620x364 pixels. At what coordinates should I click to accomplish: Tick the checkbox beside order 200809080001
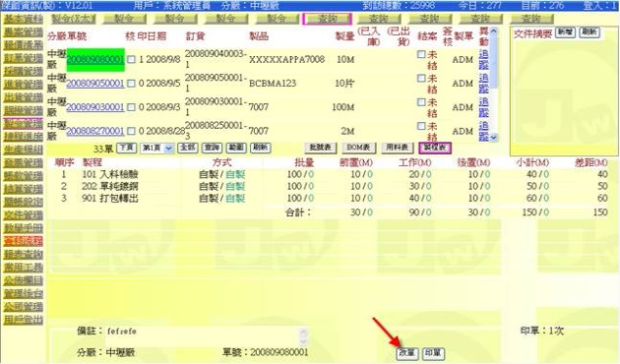pos(131,60)
